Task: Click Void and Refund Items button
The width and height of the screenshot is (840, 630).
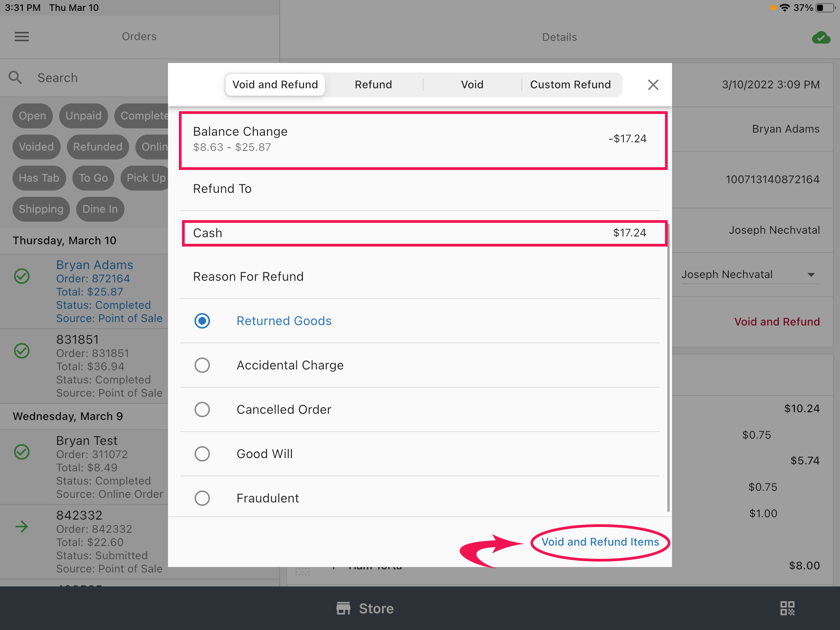Action: 600,542
